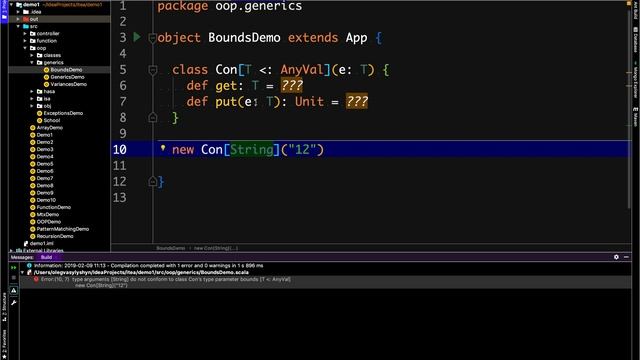Viewport: 640px width, 360px height.
Task: Click the fold end marker at line 8
Action: pyautogui.click(x=153, y=118)
